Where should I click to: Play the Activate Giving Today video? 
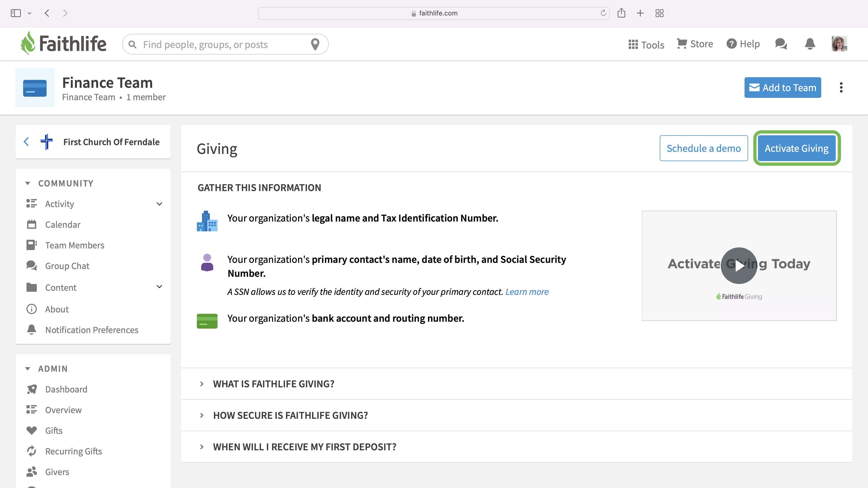(739, 266)
